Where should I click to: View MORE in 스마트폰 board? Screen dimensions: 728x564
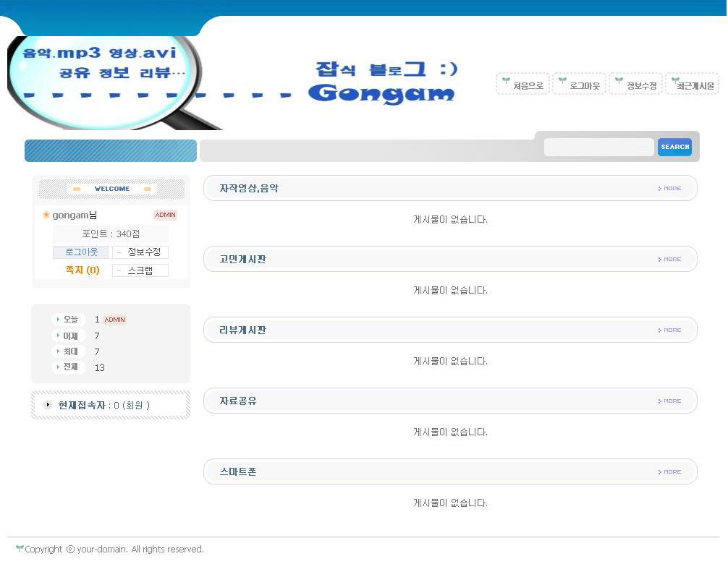coord(670,472)
